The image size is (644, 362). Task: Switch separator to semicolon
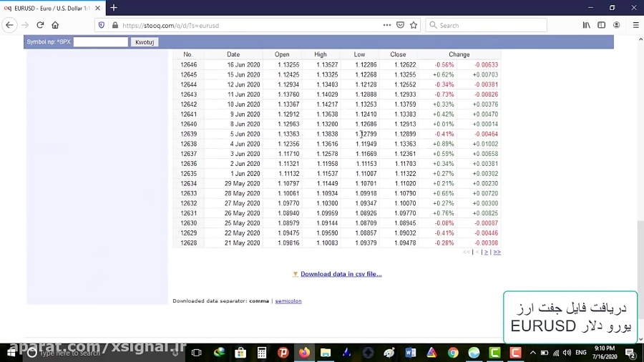click(x=288, y=301)
